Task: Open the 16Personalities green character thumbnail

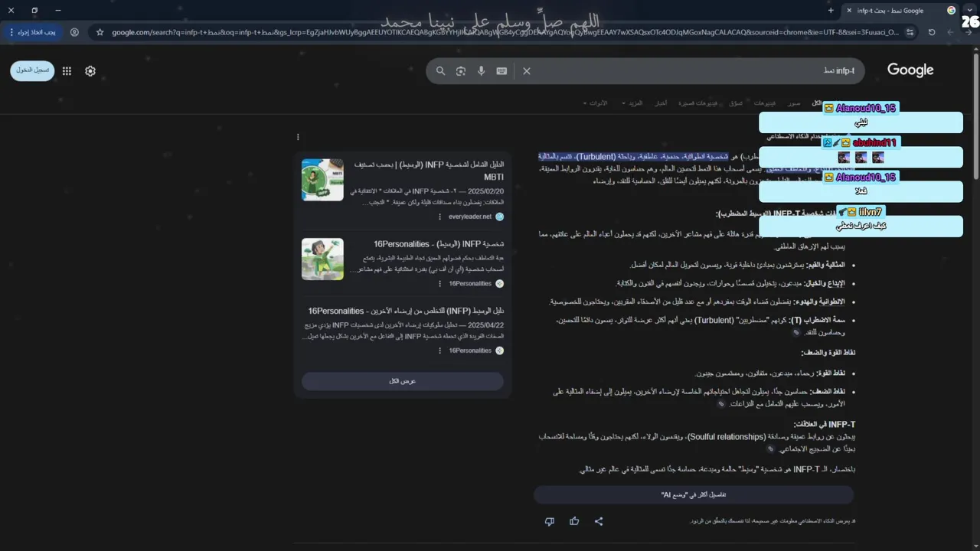Action: pyautogui.click(x=322, y=259)
